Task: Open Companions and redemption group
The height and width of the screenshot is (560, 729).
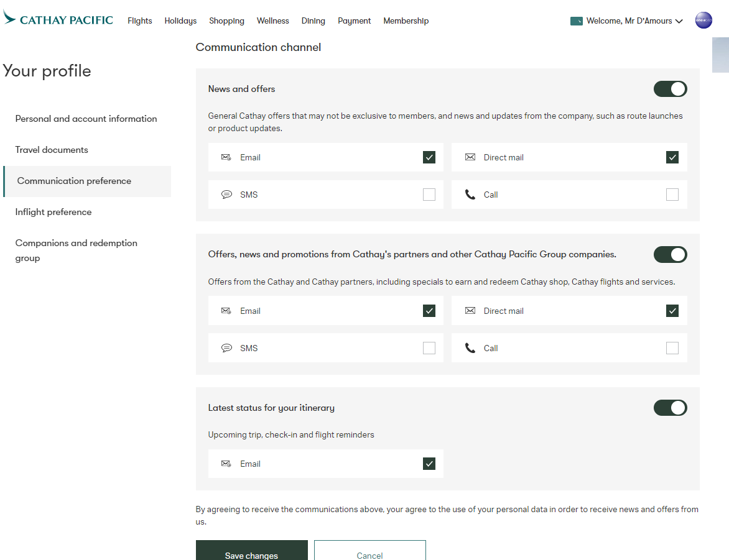Action: pos(77,250)
